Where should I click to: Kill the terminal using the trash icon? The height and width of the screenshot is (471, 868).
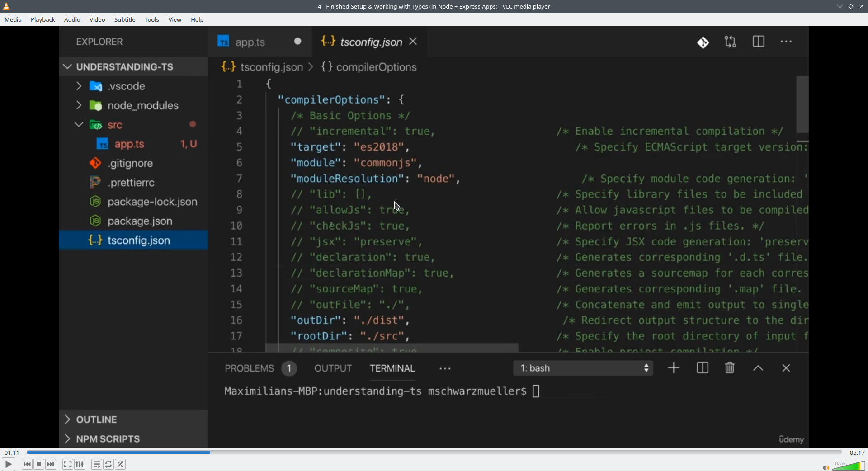pos(729,368)
